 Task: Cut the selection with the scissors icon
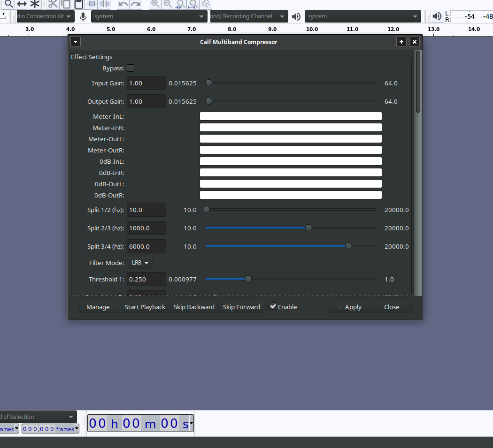click(x=53, y=4)
